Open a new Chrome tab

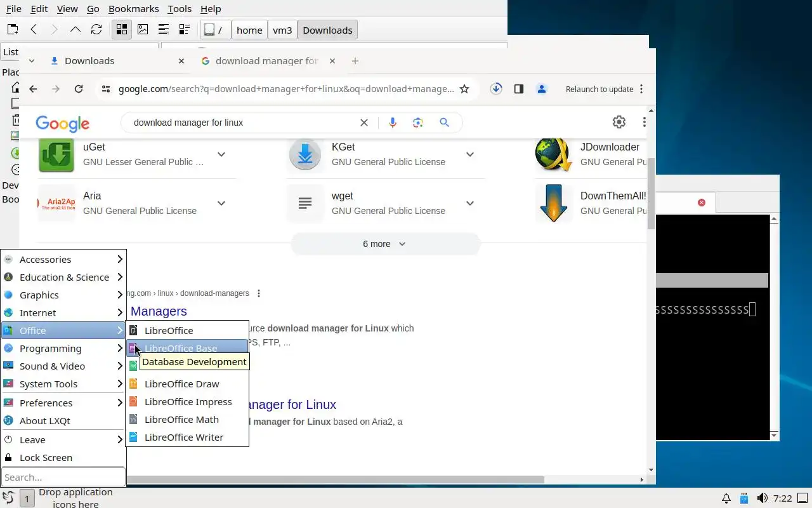pyautogui.click(x=355, y=61)
